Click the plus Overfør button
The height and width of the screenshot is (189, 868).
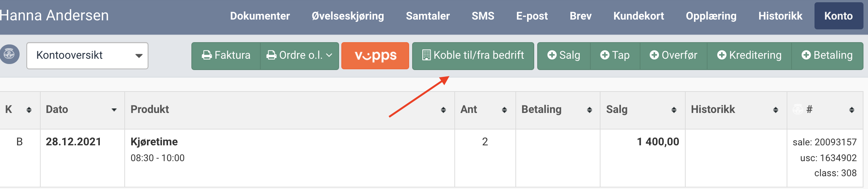coord(674,56)
